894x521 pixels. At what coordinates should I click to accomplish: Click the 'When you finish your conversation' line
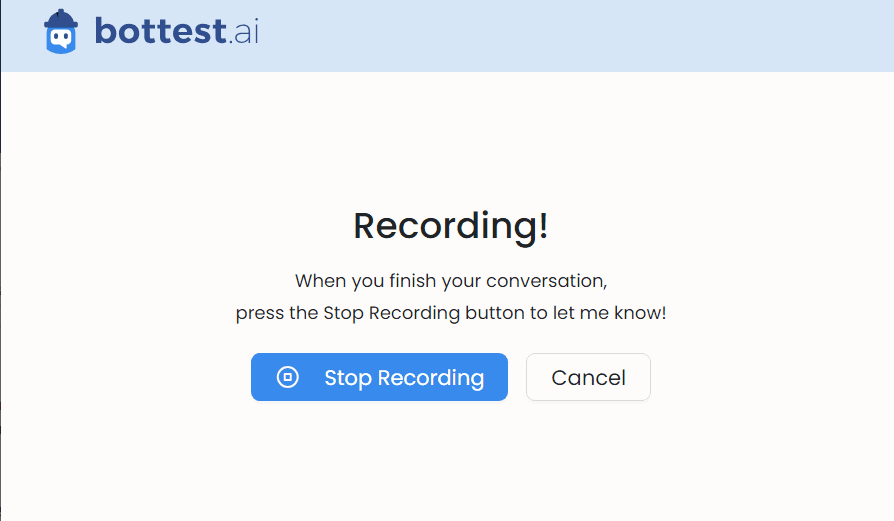451,281
